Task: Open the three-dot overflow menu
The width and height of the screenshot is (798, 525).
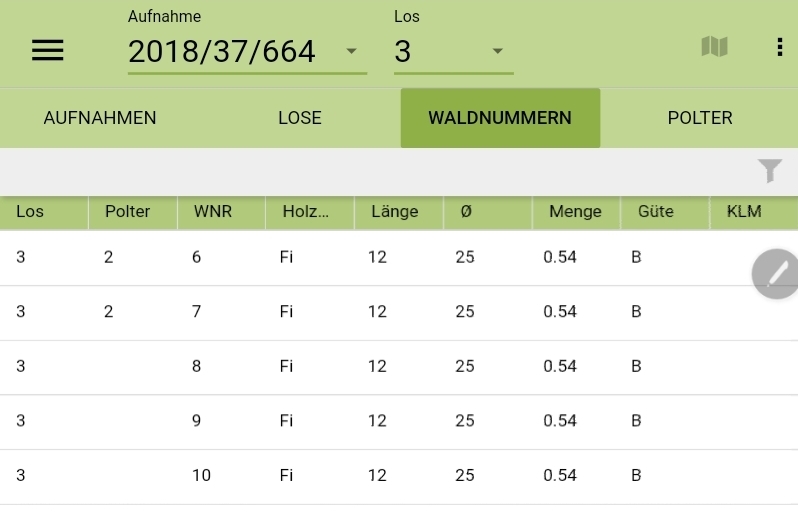Action: tap(779, 47)
